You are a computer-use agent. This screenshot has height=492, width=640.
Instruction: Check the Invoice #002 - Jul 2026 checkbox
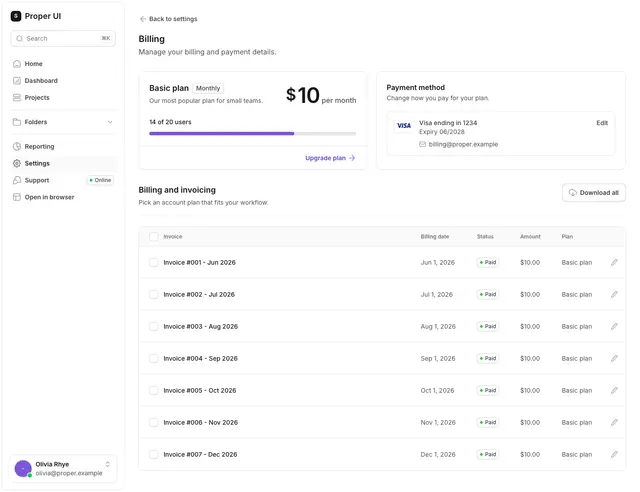(x=153, y=294)
